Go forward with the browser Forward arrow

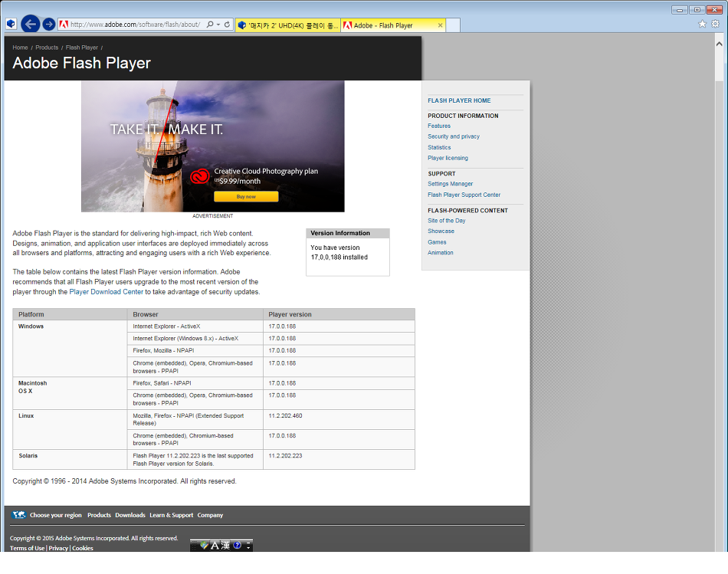point(49,25)
